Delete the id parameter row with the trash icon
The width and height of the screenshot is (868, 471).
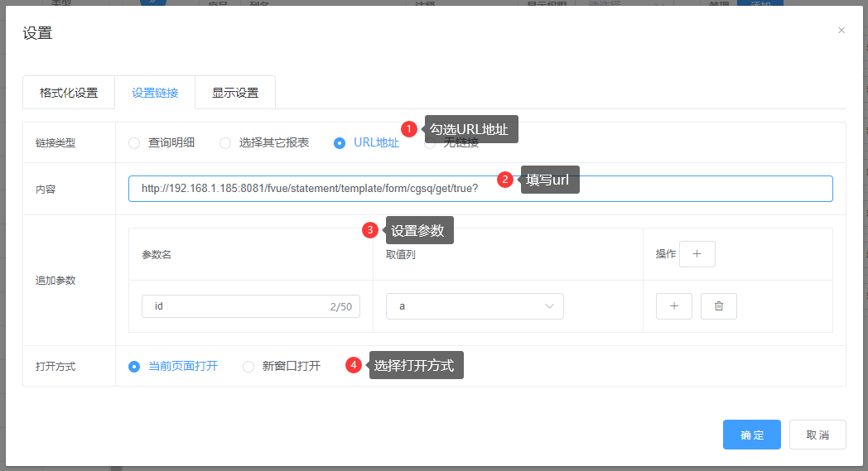pyautogui.click(x=719, y=306)
